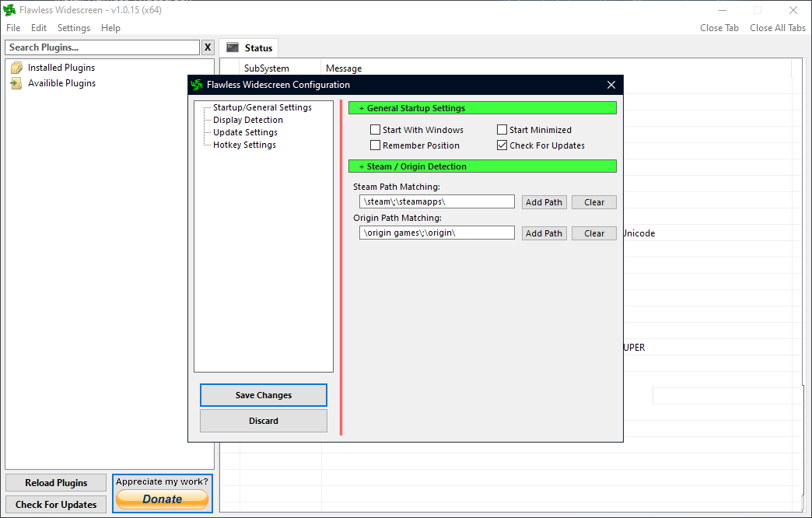Select Installed Plugins tree label

(x=61, y=68)
